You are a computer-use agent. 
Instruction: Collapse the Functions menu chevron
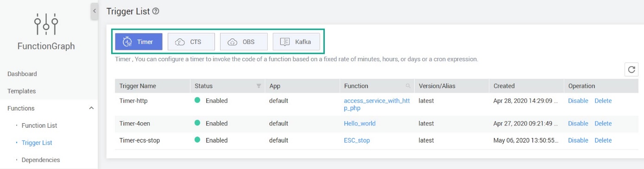pos(91,108)
